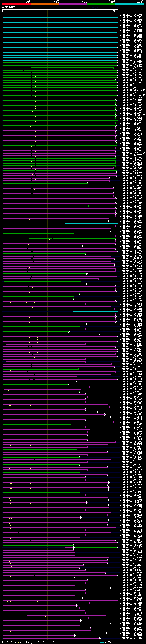146x644 pixels.
Task: Select label UniRef100_B3MBY4
Action: click(x=131, y=530)
